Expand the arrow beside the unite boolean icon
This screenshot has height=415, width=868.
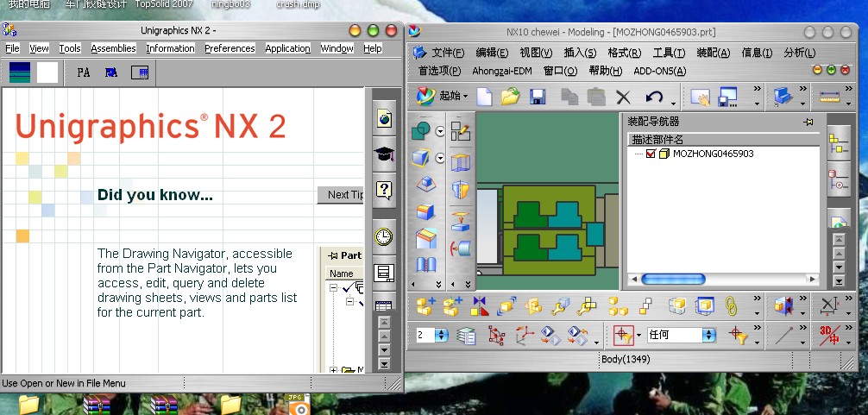point(439,132)
